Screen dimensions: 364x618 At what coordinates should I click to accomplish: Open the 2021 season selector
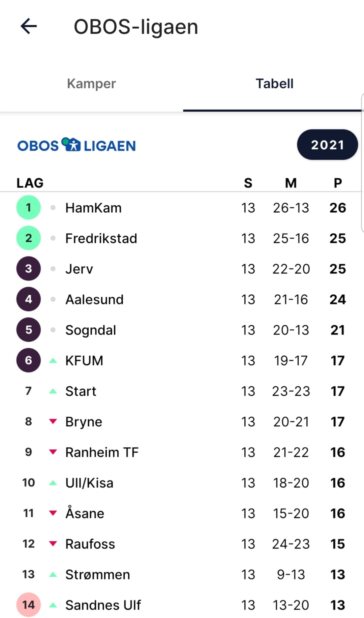(x=327, y=145)
